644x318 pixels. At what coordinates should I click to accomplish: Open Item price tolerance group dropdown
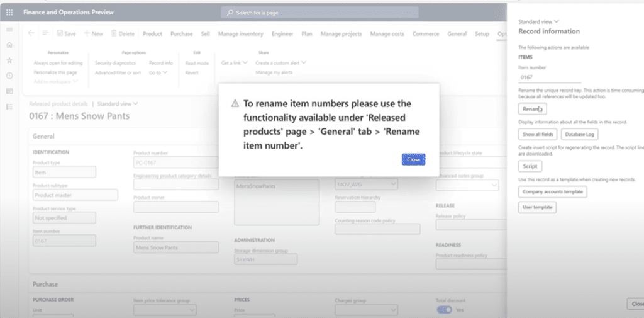pos(165,310)
